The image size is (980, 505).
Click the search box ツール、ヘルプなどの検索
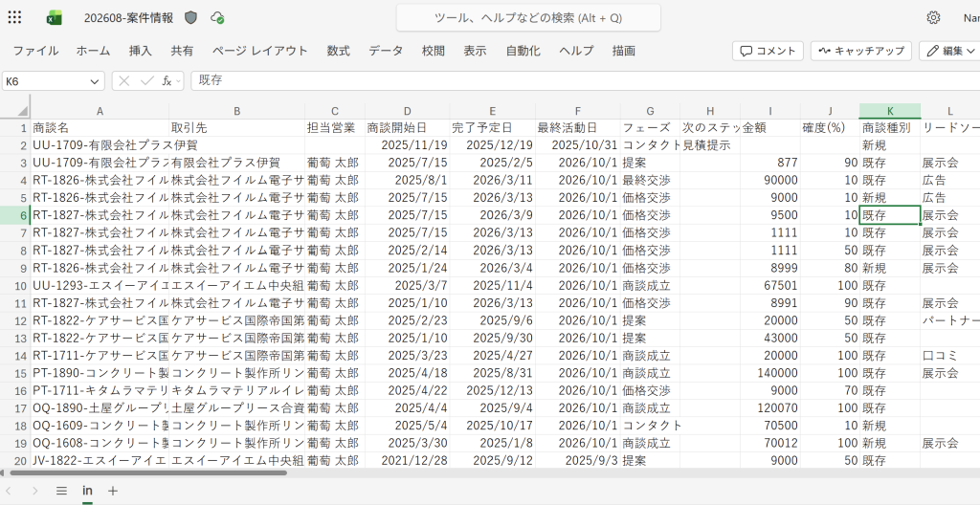click(528, 18)
